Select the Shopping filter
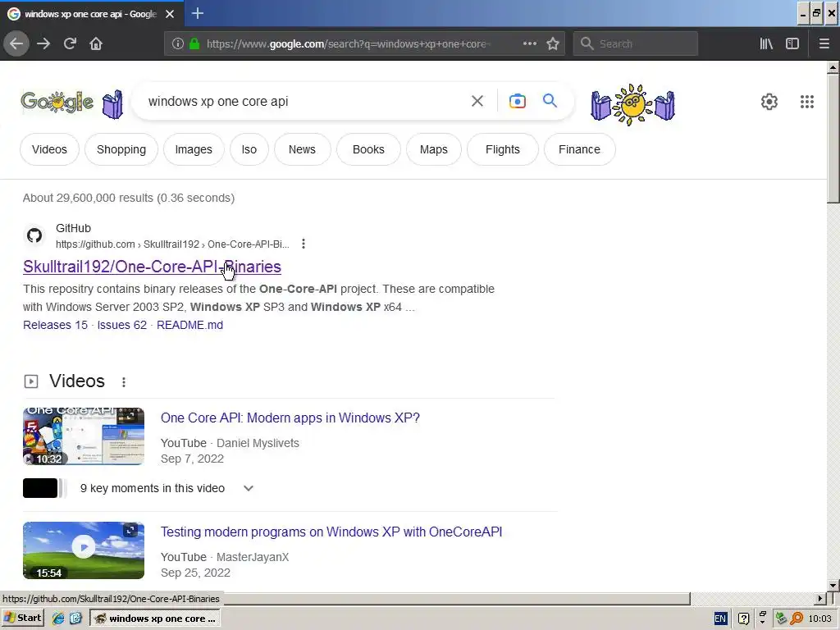Image resolution: width=840 pixels, height=630 pixels. (x=121, y=149)
